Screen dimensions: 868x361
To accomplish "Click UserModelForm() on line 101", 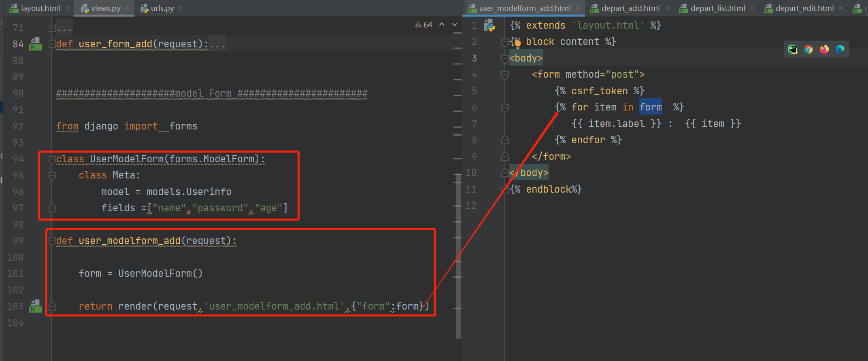I will pos(160,274).
